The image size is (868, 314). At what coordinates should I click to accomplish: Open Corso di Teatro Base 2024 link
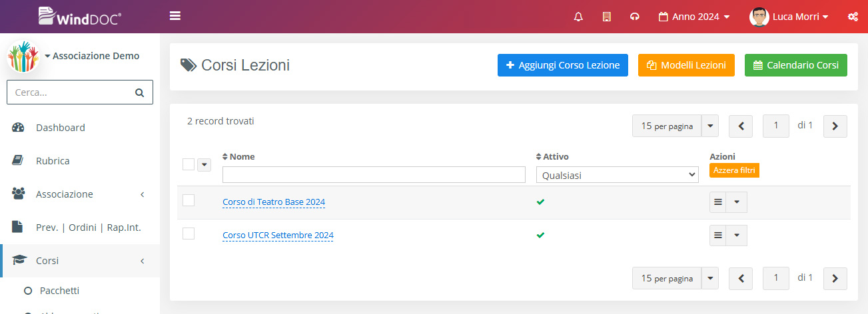pos(274,202)
